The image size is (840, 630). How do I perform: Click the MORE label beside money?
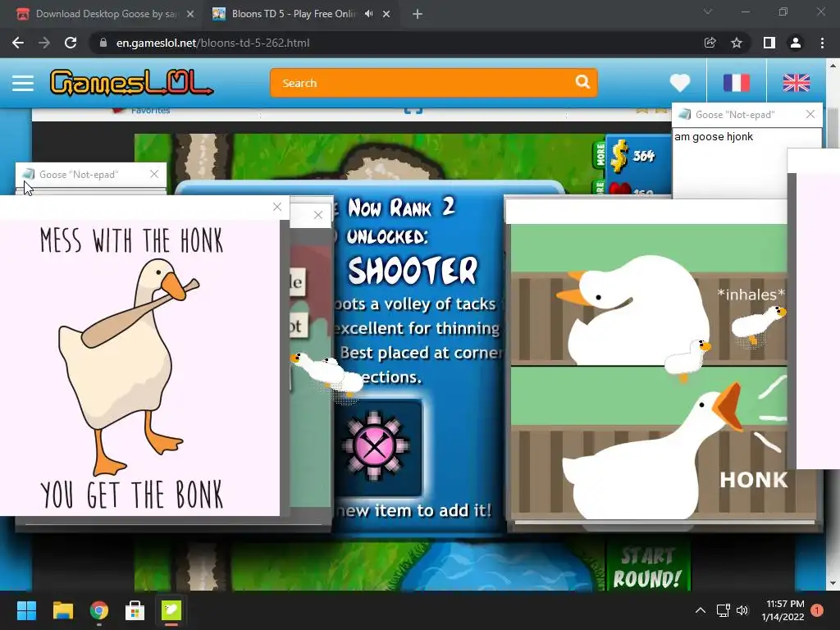[600, 153]
